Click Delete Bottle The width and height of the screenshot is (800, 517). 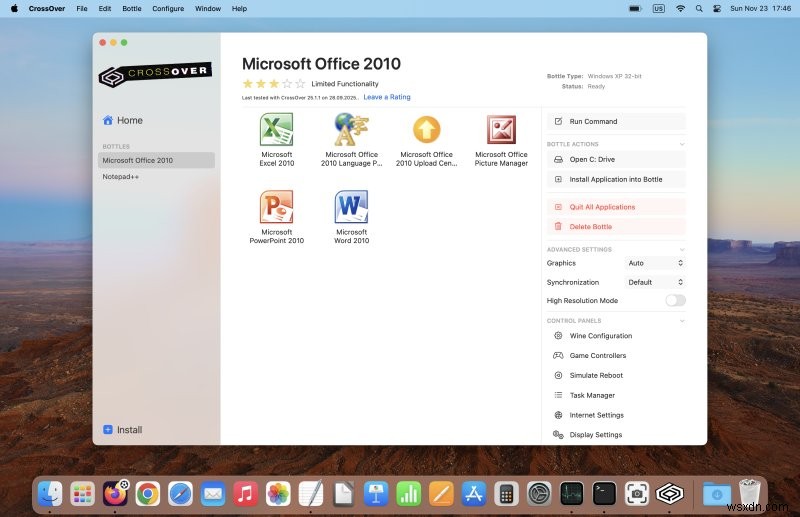click(616, 227)
